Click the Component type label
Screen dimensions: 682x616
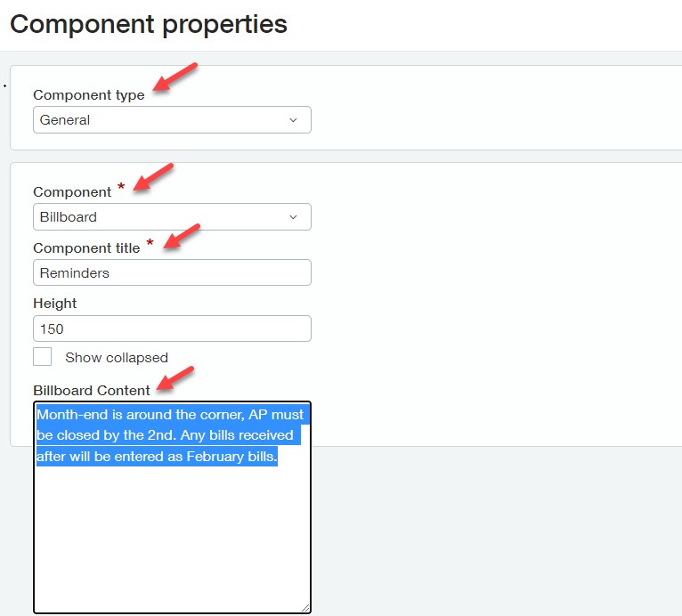coord(88,95)
